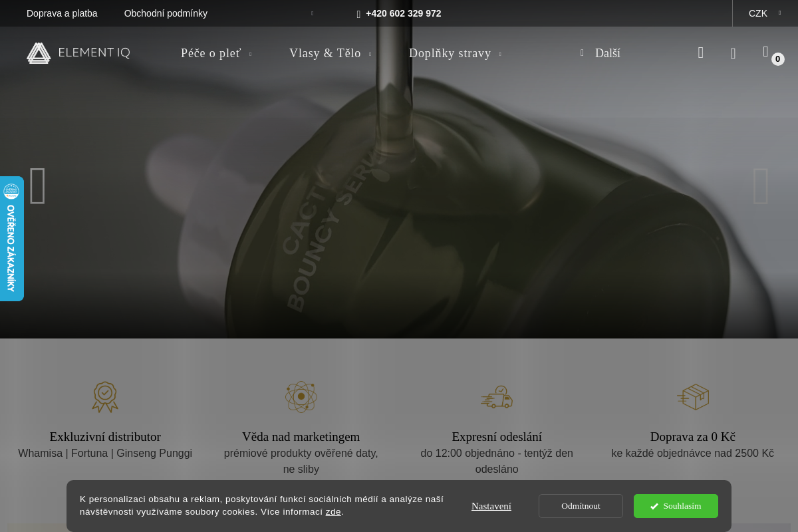
Task: Open the search icon in header
Action: pyautogui.click(x=700, y=53)
